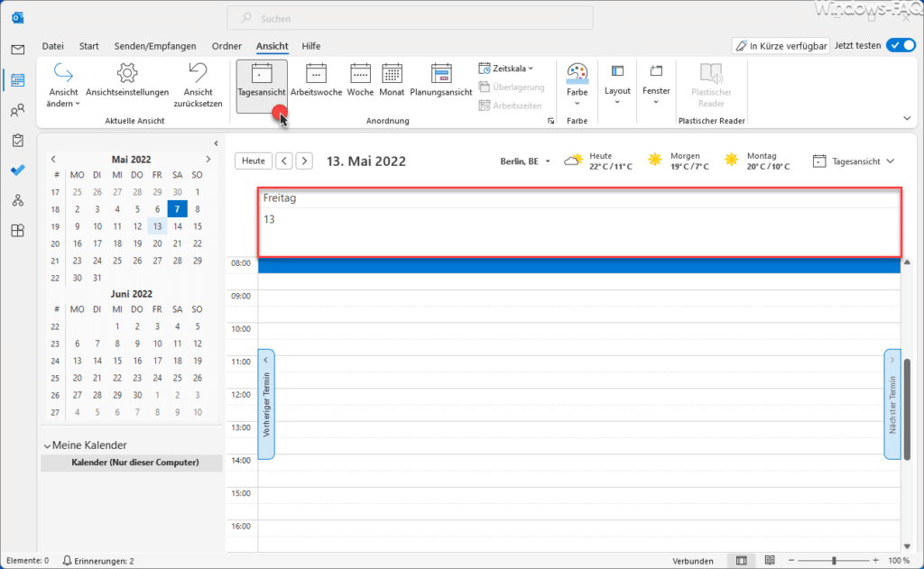924x569 pixels.
Task: Click the Juni 2022 month header
Action: (131, 294)
